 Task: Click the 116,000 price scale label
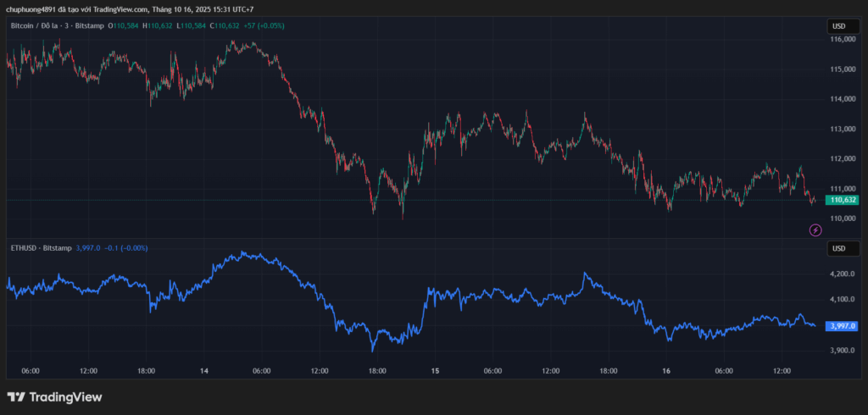tap(842, 40)
